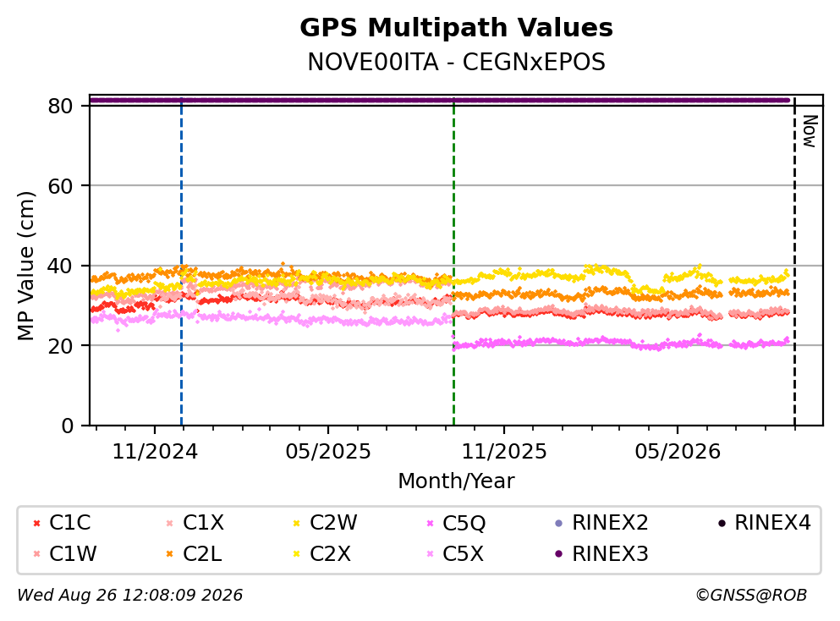Click the C1X legend label
The width and height of the screenshot is (840, 621).
click(x=203, y=523)
